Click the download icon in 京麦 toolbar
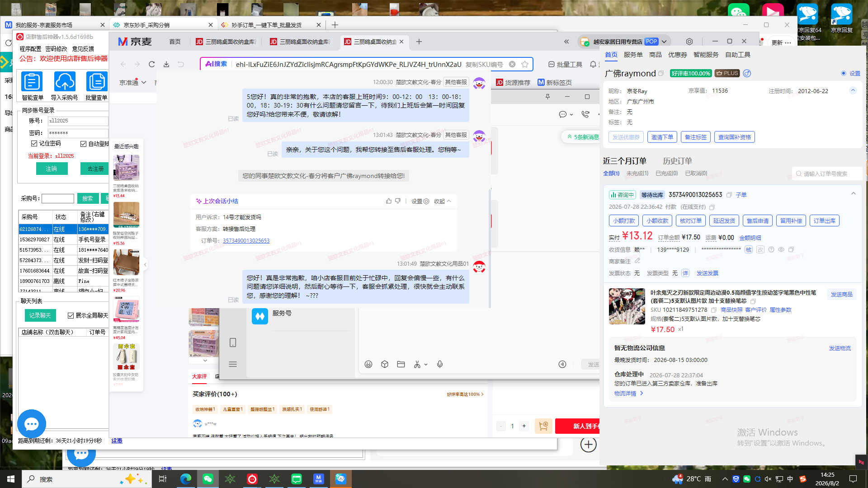Viewport: 868px width, 488px height. [x=166, y=65]
